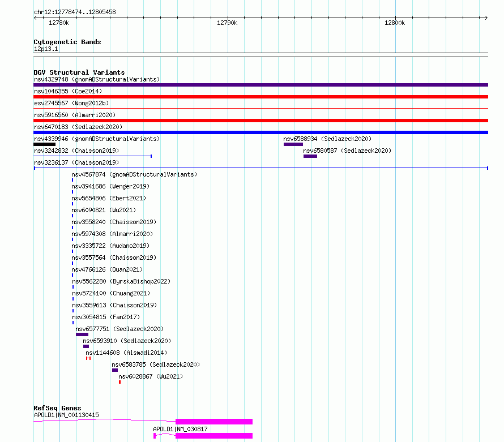Select the blue nsv6470183 variant bar

pos(260,132)
